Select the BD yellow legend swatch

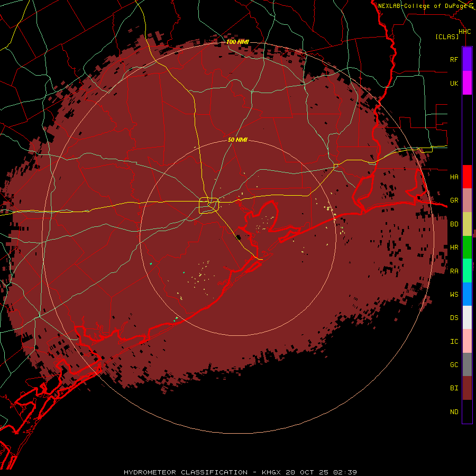(x=467, y=224)
